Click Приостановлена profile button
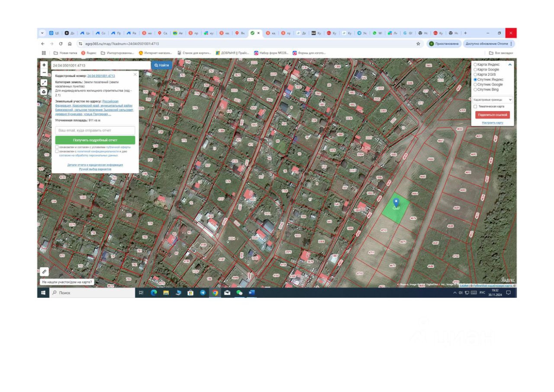 [x=444, y=44]
